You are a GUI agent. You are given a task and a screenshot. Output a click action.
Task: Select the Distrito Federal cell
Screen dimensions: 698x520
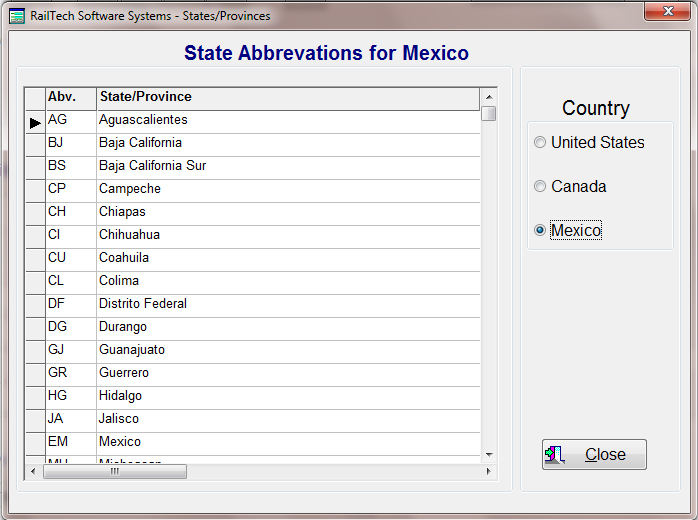click(x=288, y=306)
